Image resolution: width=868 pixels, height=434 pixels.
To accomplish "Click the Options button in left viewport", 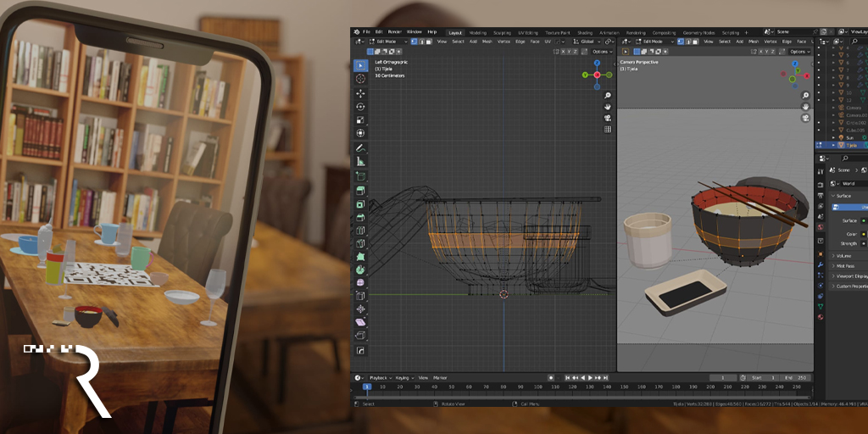I will click(x=601, y=52).
